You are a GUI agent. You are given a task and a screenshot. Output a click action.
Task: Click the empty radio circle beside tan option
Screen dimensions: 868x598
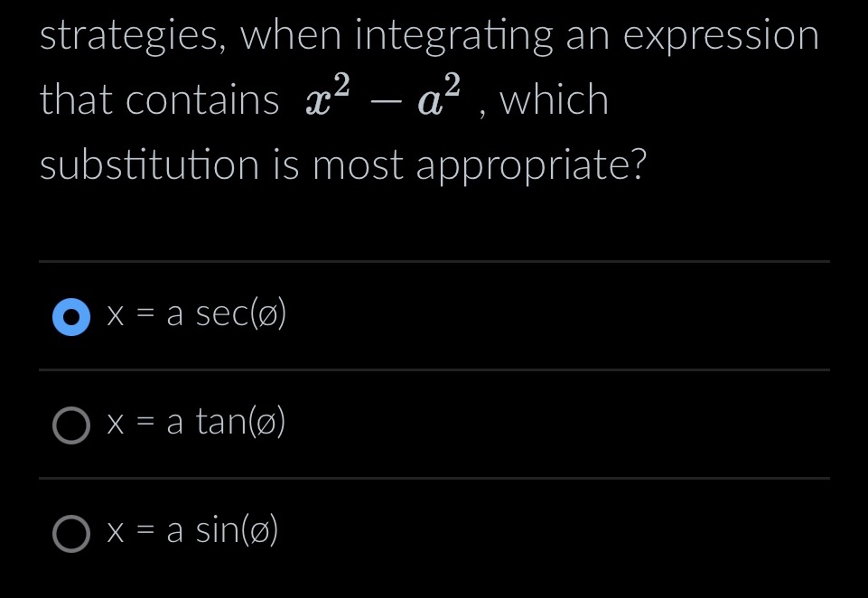pyautogui.click(x=72, y=425)
